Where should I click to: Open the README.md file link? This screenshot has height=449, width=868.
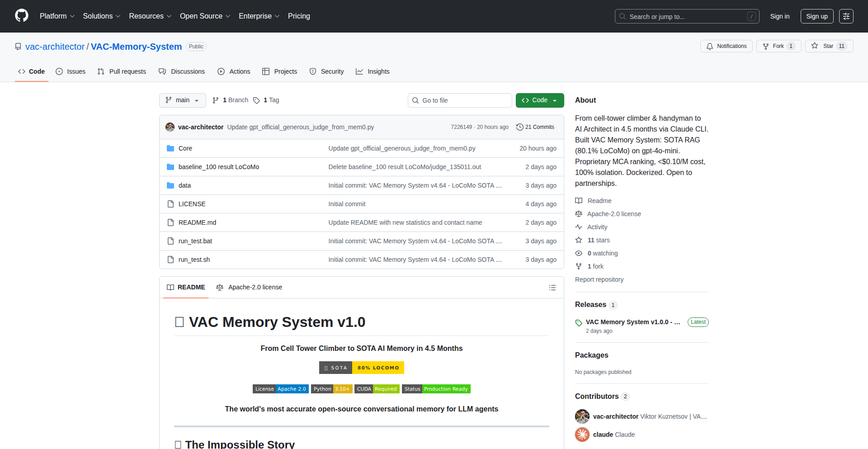point(197,222)
